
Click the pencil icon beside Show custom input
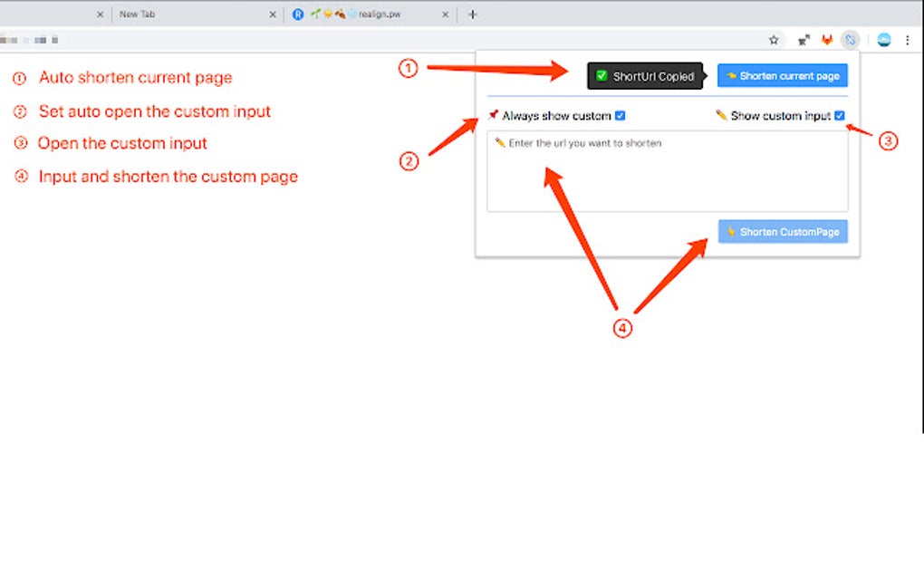721,115
